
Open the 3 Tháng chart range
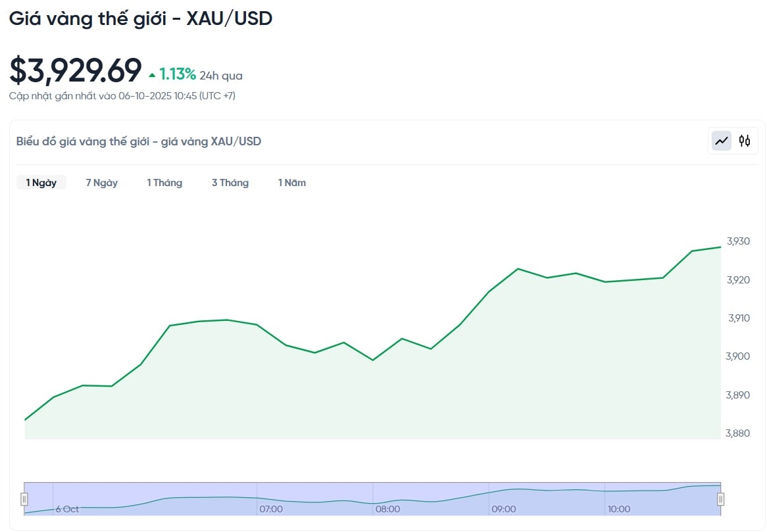230,183
